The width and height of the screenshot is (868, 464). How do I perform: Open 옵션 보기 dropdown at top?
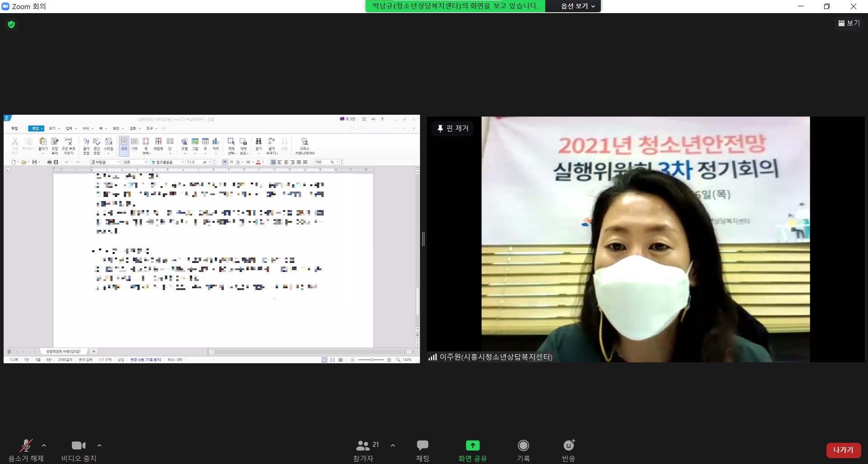pos(578,6)
